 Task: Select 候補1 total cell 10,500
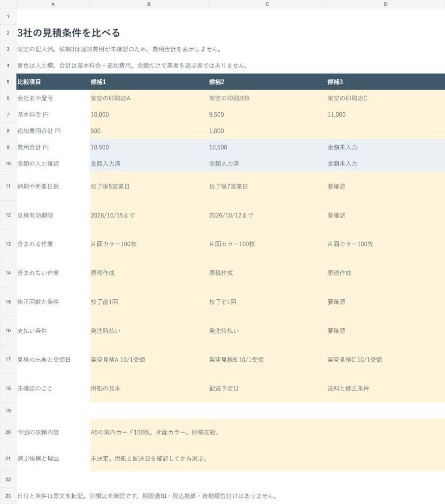[149, 147]
